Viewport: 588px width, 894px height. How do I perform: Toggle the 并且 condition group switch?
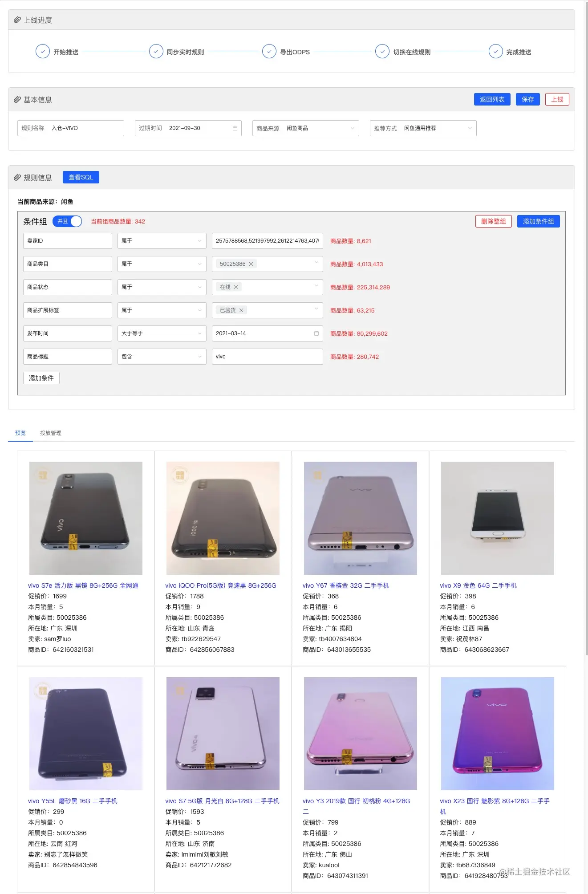pyautogui.click(x=67, y=221)
